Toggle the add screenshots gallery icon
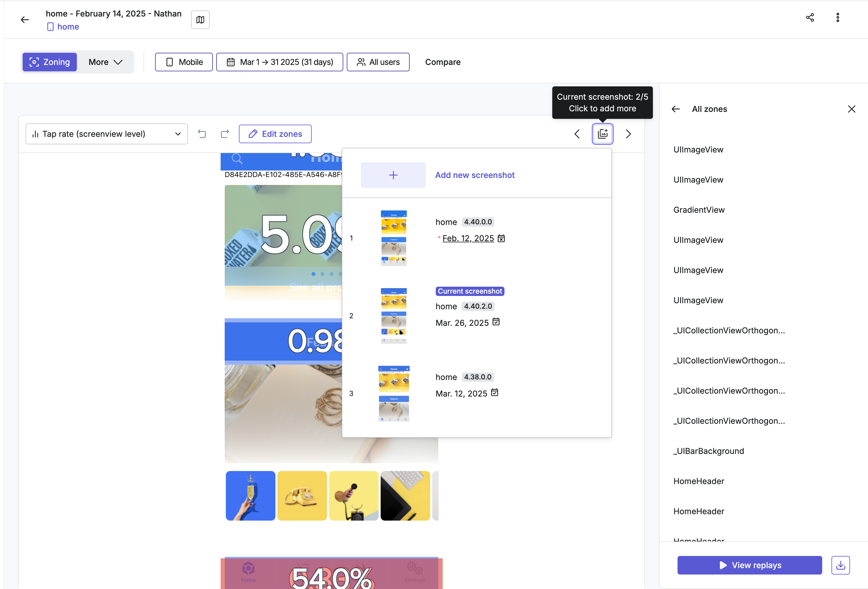This screenshot has height=589, width=868. pyautogui.click(x=602, y=134)
